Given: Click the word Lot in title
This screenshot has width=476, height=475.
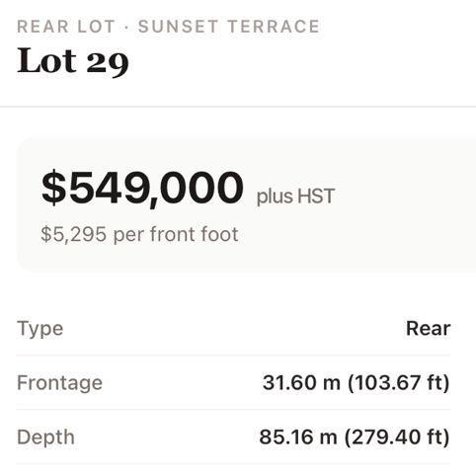Looking at the screenshot, I should [46, 60].
